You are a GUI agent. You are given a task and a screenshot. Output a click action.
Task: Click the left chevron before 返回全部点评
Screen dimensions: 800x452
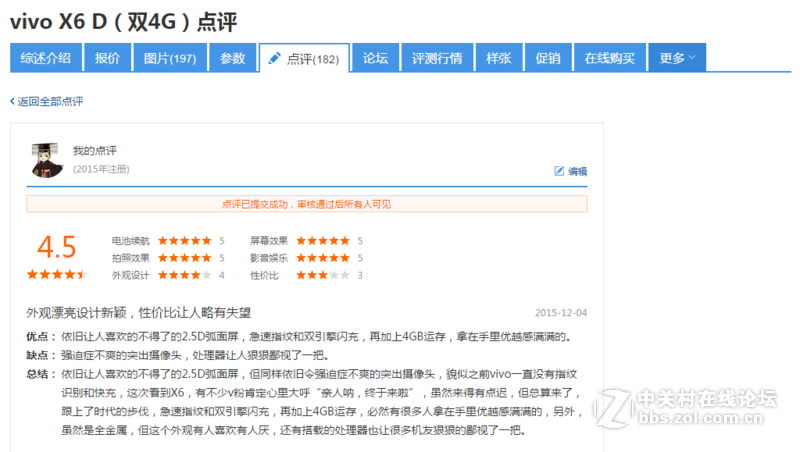tap(12, 102)
